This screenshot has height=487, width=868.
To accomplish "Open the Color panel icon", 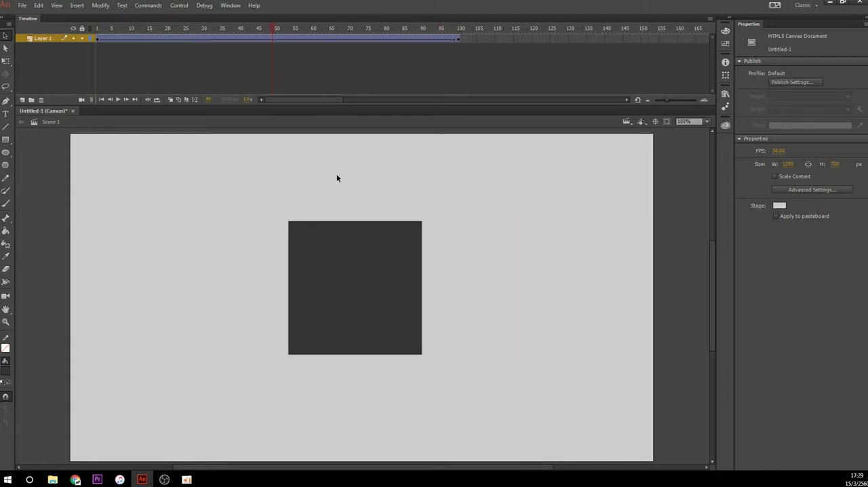I will [726, 31].
